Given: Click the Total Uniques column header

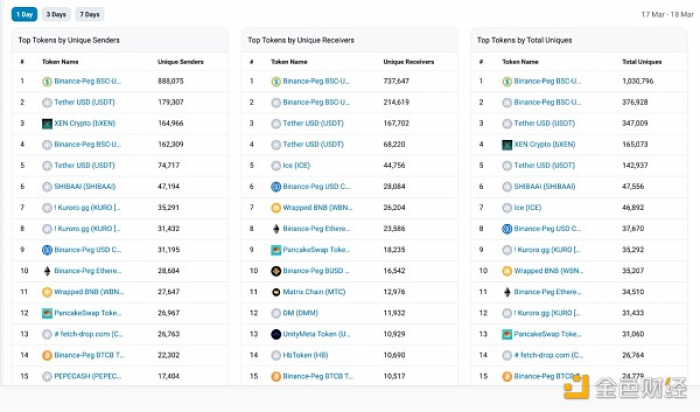Looking at the screenshot, I should pyautogui.click(x=642, y=62).
